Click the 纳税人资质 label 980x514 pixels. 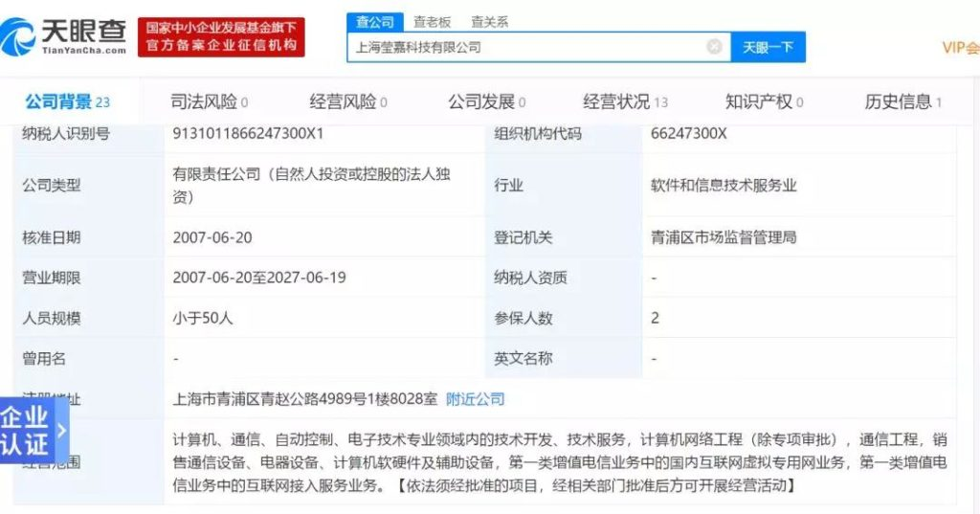[530, 278]
